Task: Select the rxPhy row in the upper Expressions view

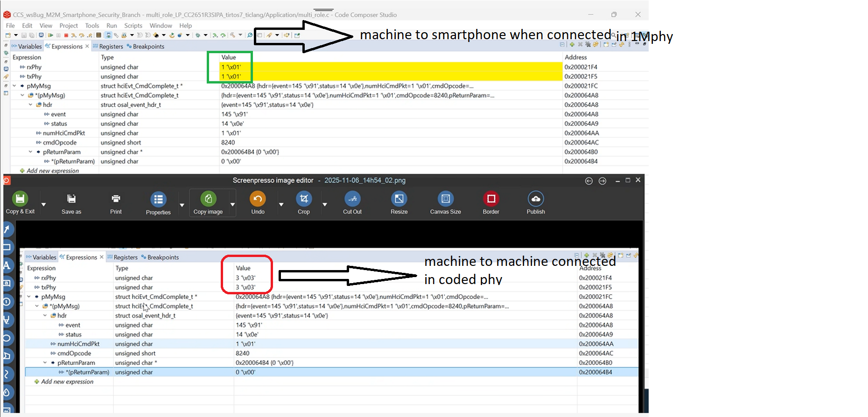Action: point(329,67)
